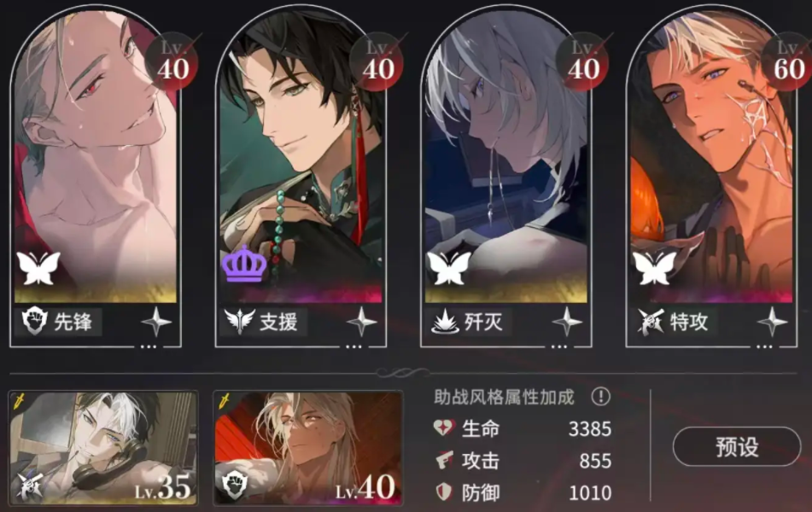The width and height of the screenshot is (812, 512).
Task: Open the info icon beside 助战风格属性加成
Action: point(601,397)
